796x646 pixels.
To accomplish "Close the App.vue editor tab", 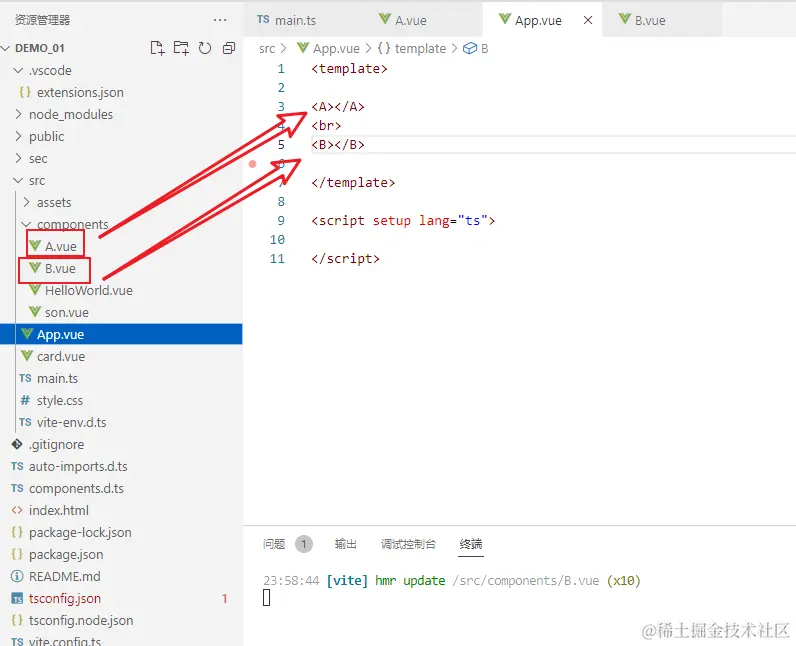I will 588,20.
